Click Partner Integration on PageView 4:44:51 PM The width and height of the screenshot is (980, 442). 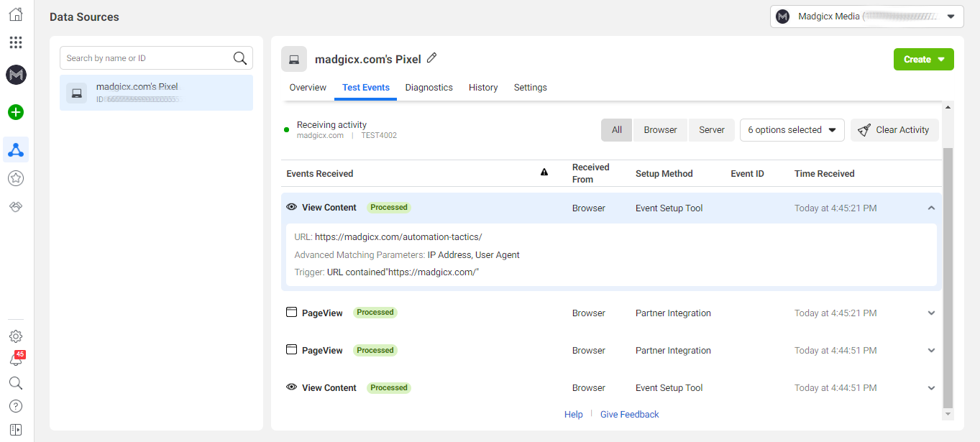coord(673,351)
